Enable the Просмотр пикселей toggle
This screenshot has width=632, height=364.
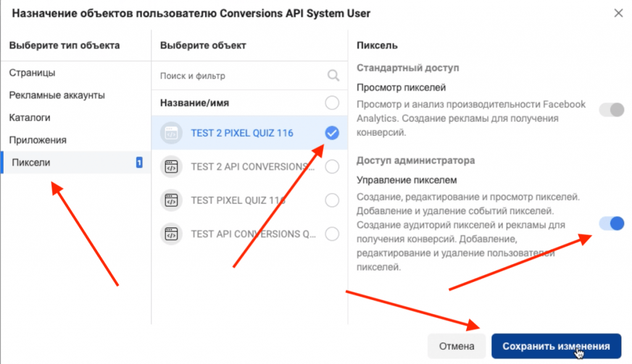pyautogui.click(x=610, y=109)
